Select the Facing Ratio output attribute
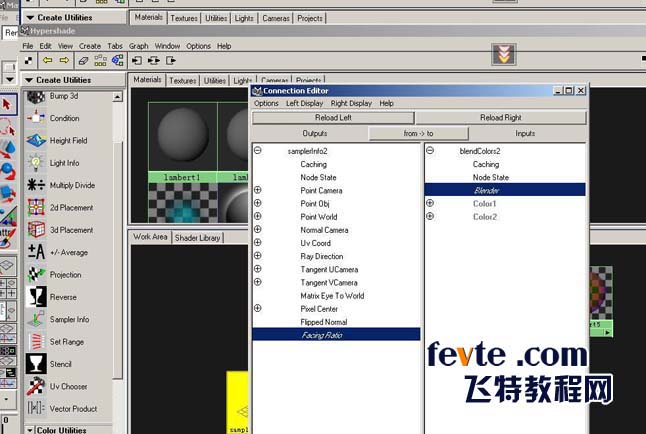The width and height of the screenshot is (646, 434). pyautogui.click(x=336, y=335)
